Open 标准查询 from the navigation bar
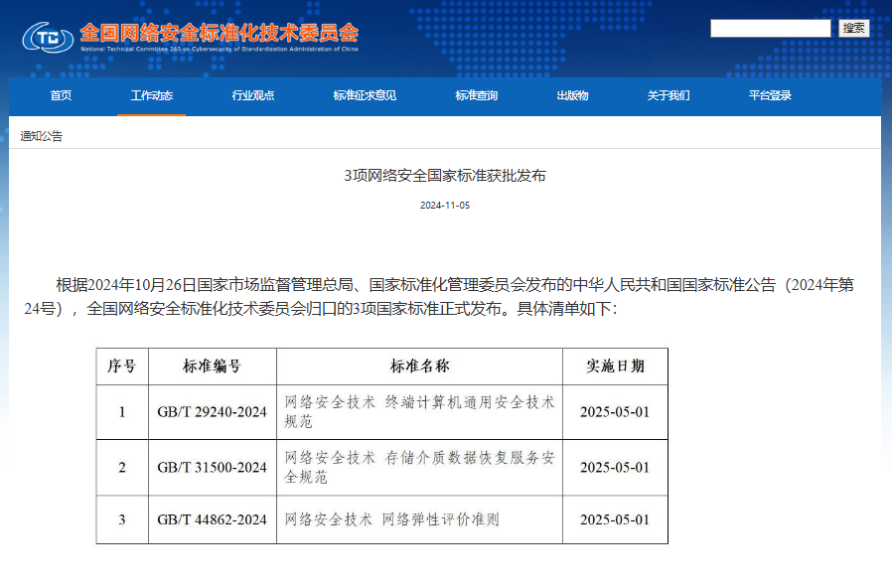 pos(476,95)
